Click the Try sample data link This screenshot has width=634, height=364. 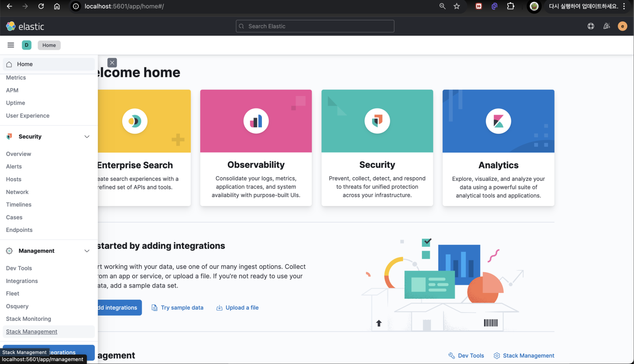tap(182, 307)
